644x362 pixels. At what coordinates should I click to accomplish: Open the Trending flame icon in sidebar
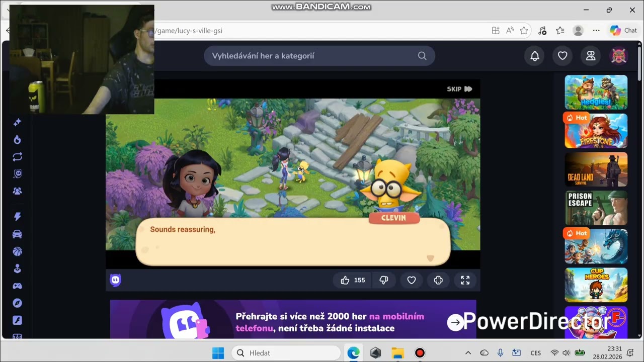pyautogui.click(x=17, y=139)
